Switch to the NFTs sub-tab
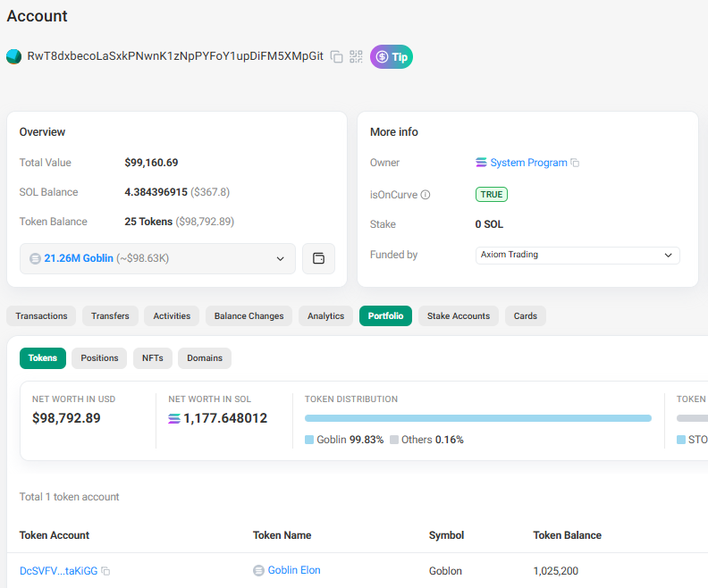The width and height of the screenshot is (708, 588). click(x=153, y=358)
